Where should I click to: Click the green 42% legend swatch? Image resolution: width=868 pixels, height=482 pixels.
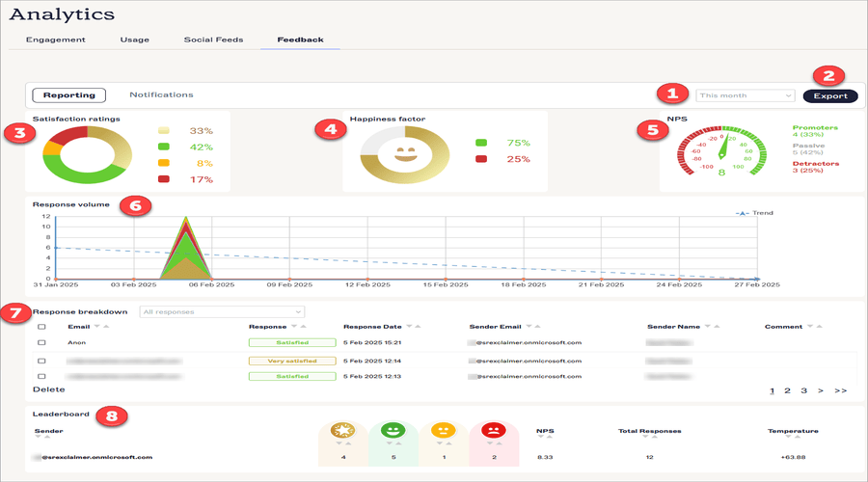[x=163, y=147]
